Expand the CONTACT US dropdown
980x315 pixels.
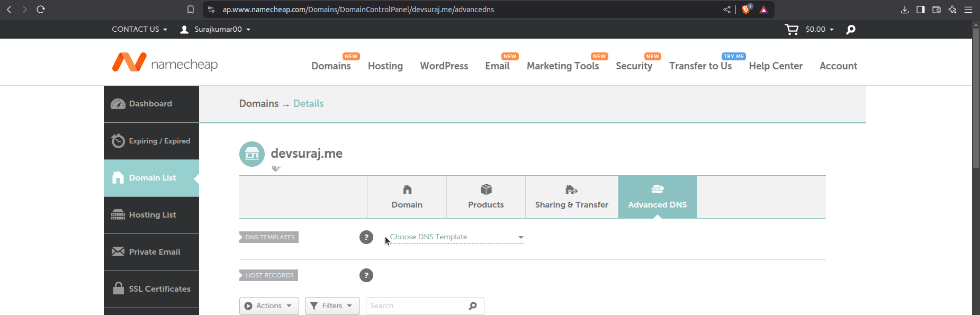pyautogui.click(x=140, y=29)
